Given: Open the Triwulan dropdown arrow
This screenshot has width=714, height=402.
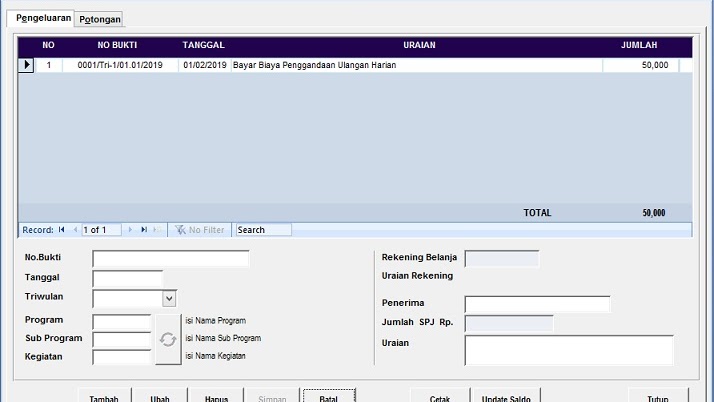Looking at the screenshot, I should (169, 299).
